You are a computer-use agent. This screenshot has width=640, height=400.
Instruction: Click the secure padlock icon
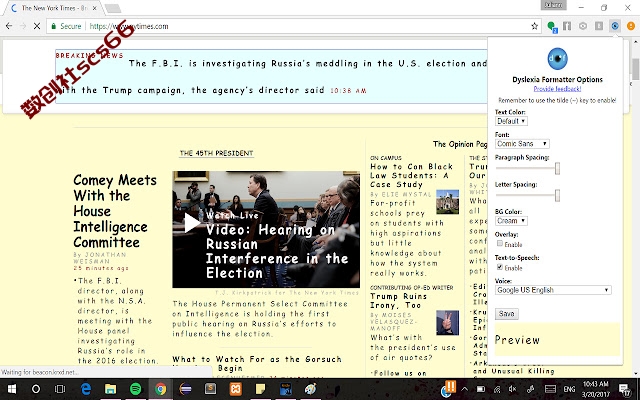(53, 26)
